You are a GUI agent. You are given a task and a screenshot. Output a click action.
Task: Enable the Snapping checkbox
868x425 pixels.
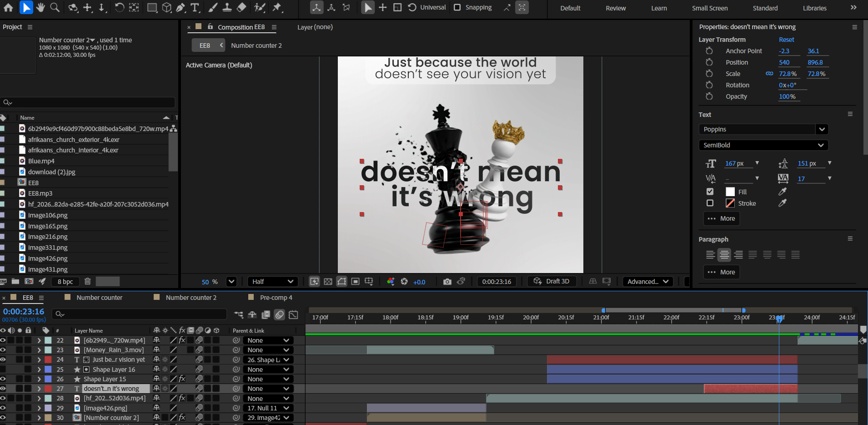click(x=457, y=7)
